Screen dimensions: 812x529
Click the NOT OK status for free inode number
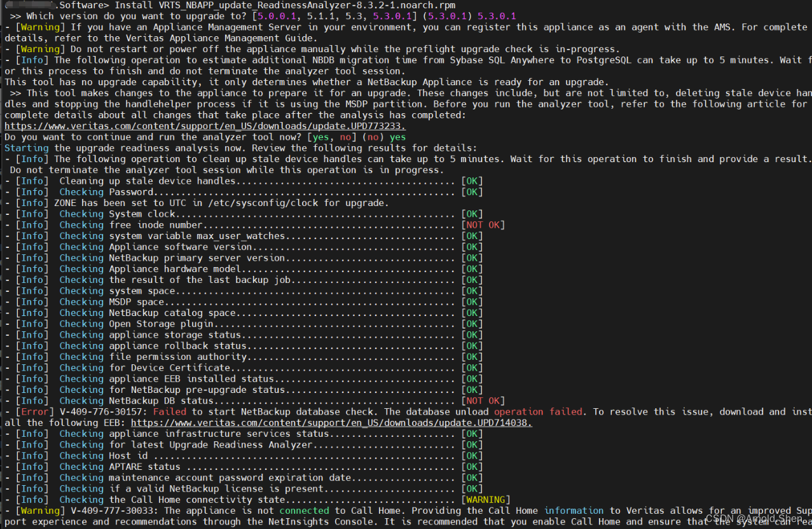click(x=483, y=225)
